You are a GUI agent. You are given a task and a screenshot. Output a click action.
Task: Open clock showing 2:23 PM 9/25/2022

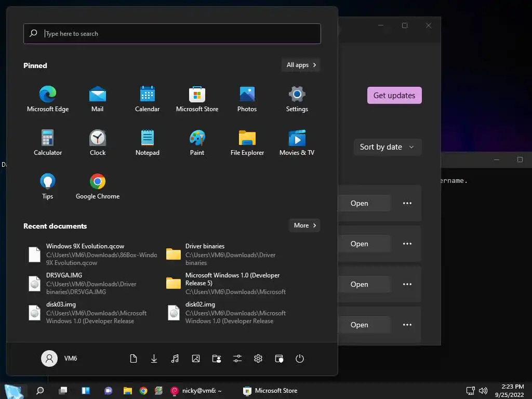coord(509,391)
